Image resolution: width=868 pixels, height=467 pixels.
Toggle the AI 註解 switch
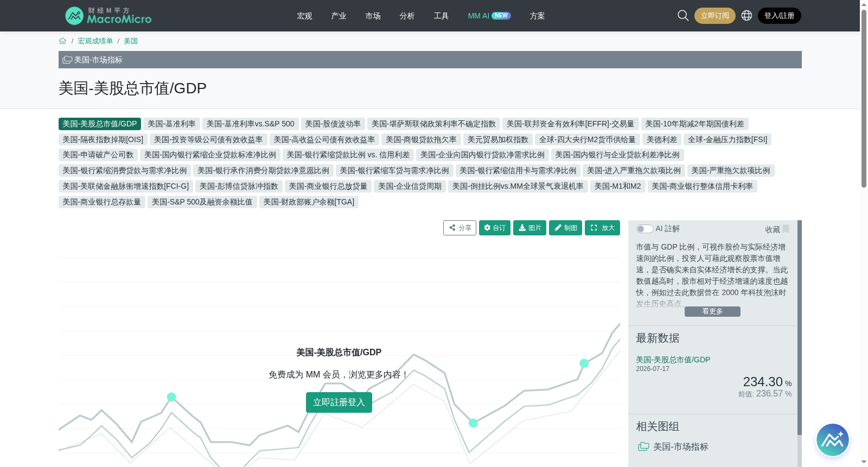[644, 229]
